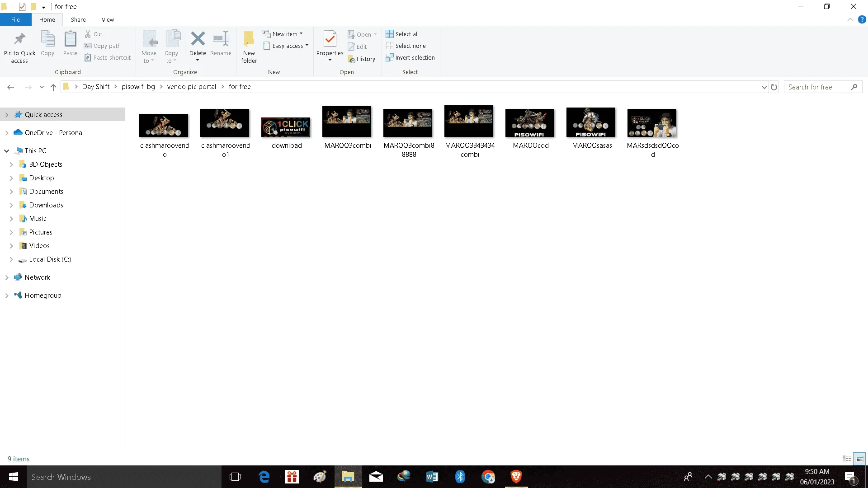The image size is (868, 488).
Task: Click Search Windows taskbar box
Action: click(124, 477)
